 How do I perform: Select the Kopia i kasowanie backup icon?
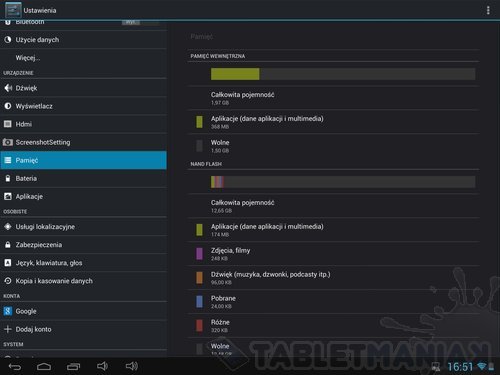[8, 281]
